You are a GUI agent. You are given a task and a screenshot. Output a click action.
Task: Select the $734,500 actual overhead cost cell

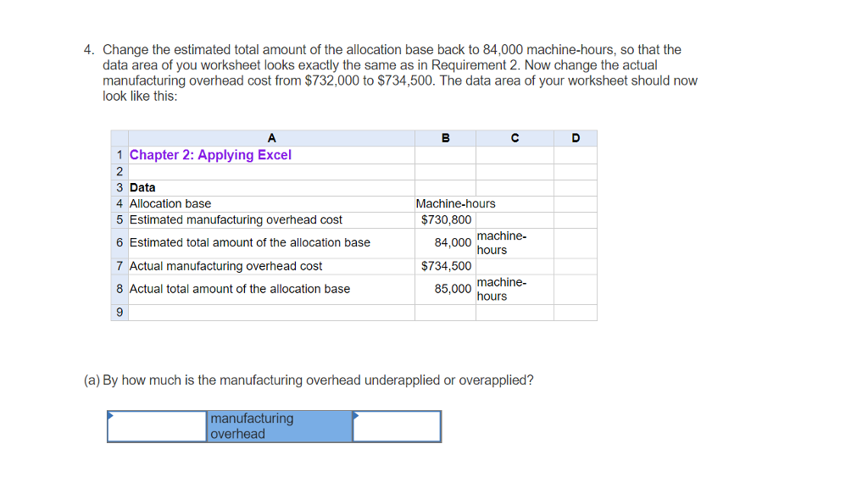[x=444, y=265]
